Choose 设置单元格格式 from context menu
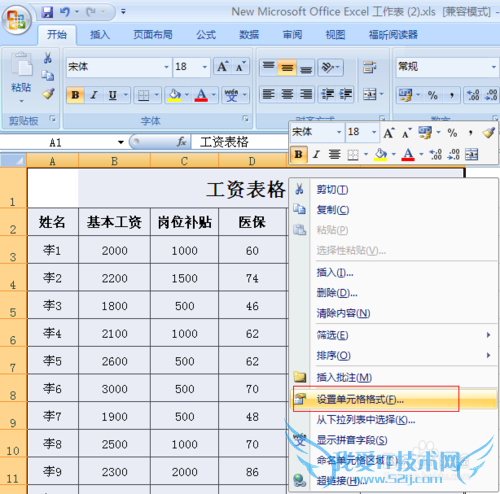 (x=394, y=399)
